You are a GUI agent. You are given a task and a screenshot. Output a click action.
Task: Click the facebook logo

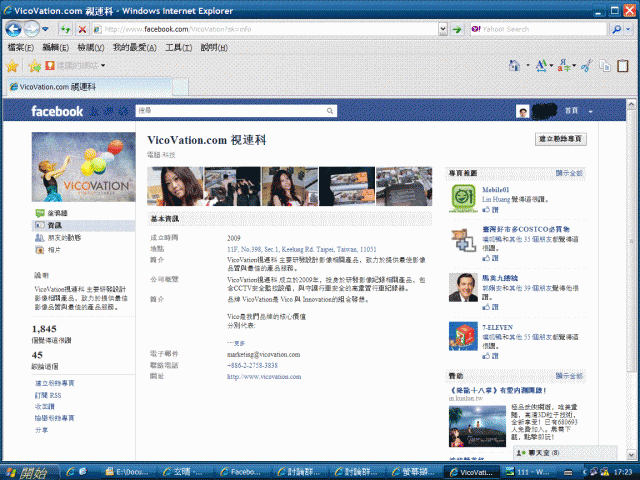pos(57,111)
